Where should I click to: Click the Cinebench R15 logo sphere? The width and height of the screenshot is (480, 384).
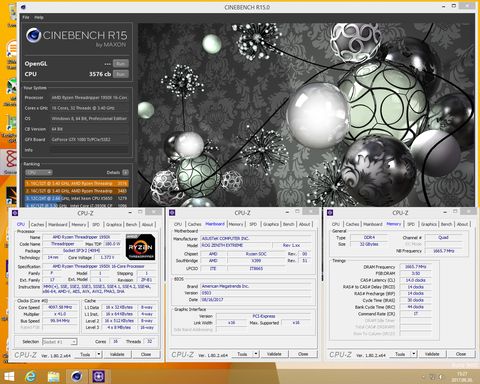33,36
